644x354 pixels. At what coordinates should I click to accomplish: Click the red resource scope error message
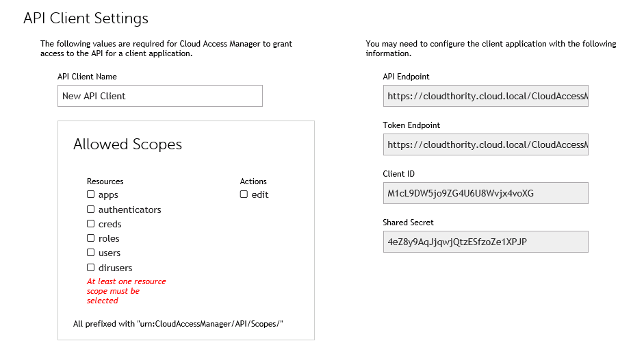[x=126, y=291]
